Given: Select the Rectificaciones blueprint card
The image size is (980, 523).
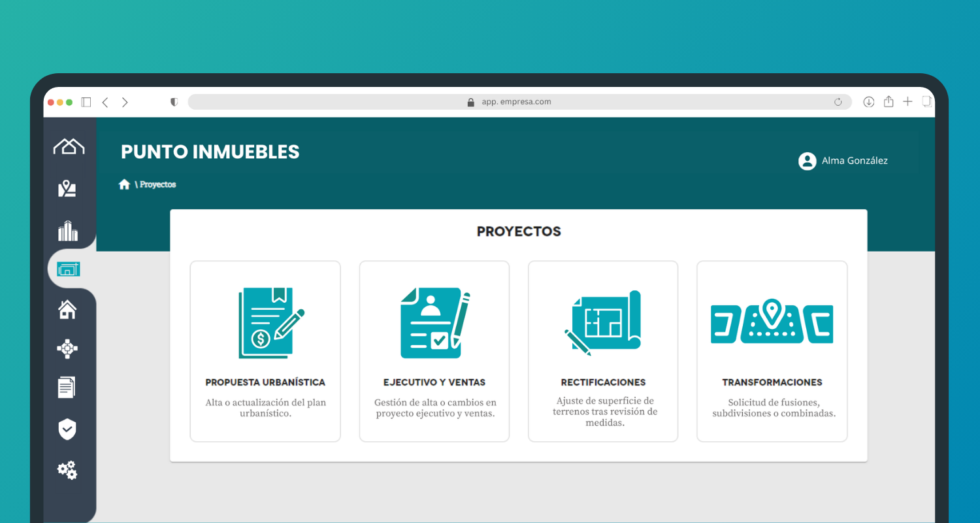Looking at the screenshot, I should click(x=603, y=351).
